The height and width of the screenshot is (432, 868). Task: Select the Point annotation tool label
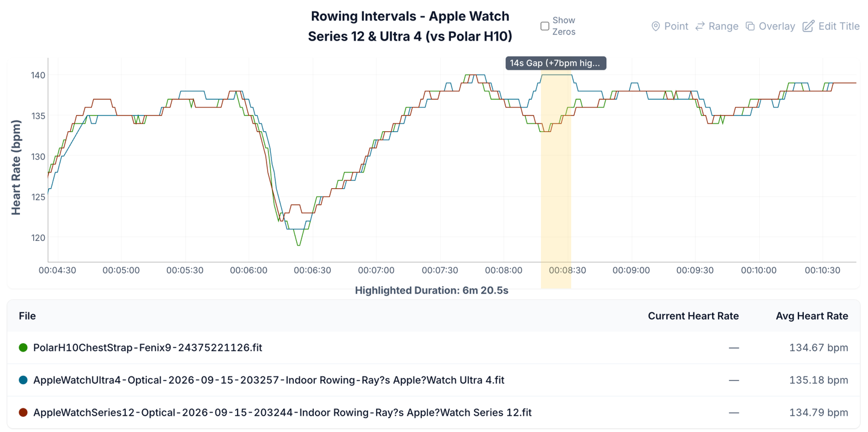point(676,26)
